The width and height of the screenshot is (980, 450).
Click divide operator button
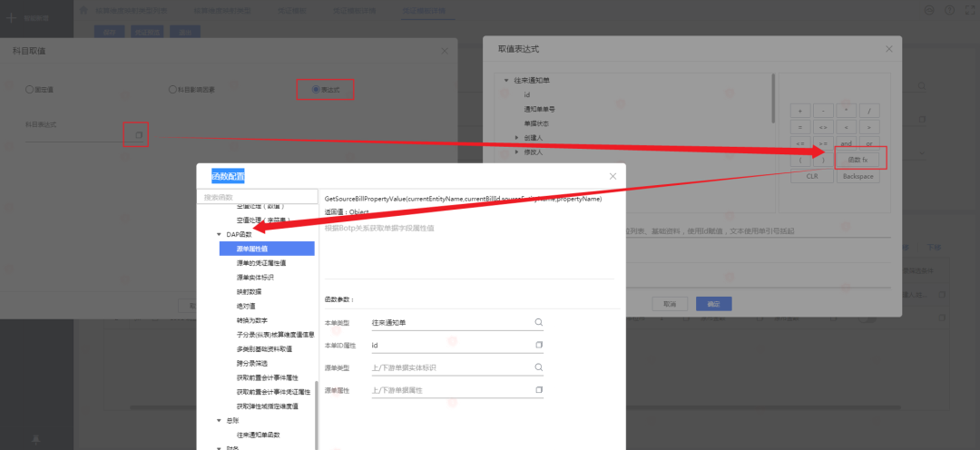869,111
